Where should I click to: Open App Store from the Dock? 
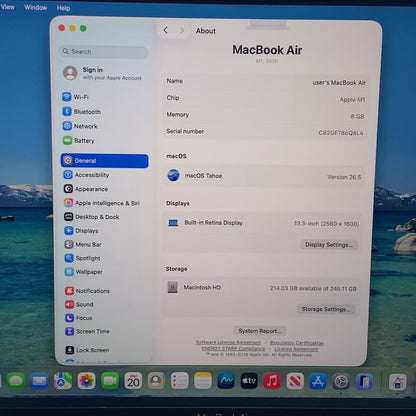pyautogui.click(x=318, y=381)
